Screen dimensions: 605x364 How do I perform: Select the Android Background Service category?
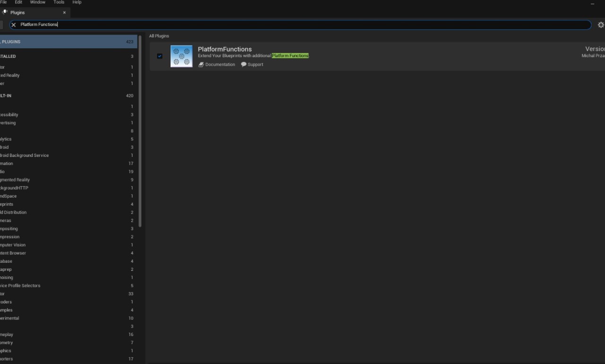click(25, 156)
